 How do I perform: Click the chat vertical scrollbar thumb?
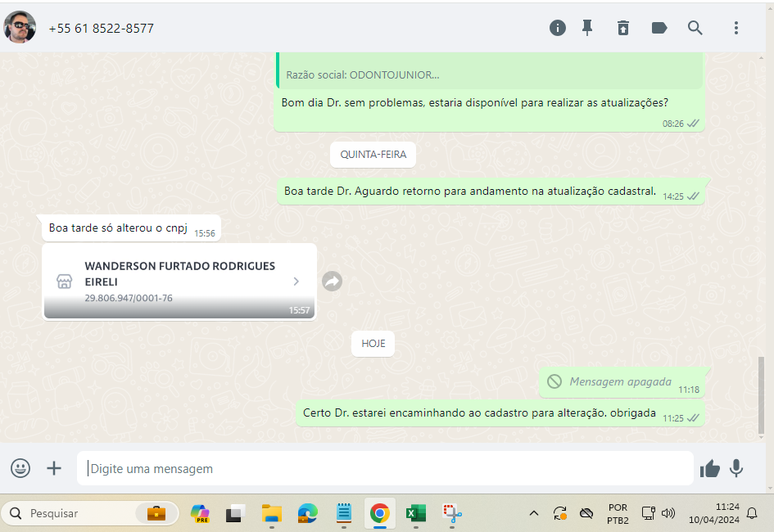click(x=763, y=394)
